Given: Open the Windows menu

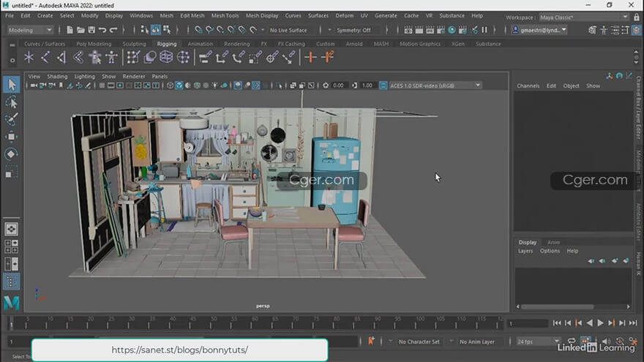Looking at the screenshot, I should [141, 15].
